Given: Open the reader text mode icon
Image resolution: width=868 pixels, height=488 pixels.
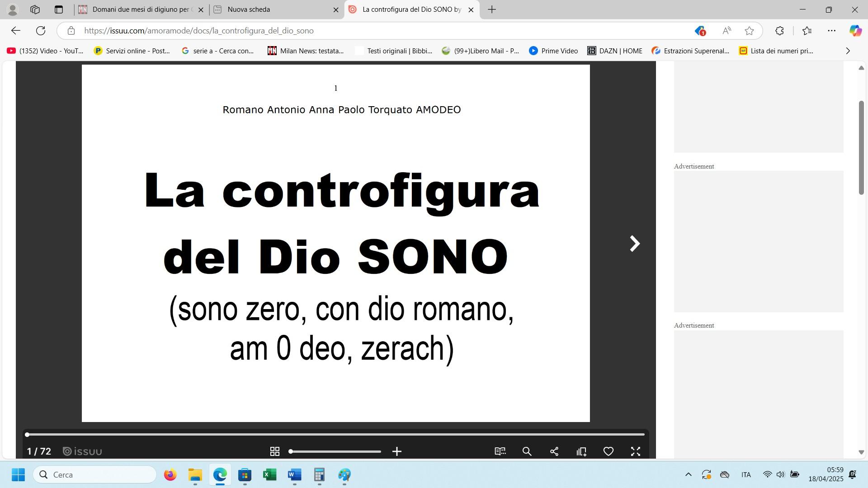Looking at the screenshot, I should point(500,451).
